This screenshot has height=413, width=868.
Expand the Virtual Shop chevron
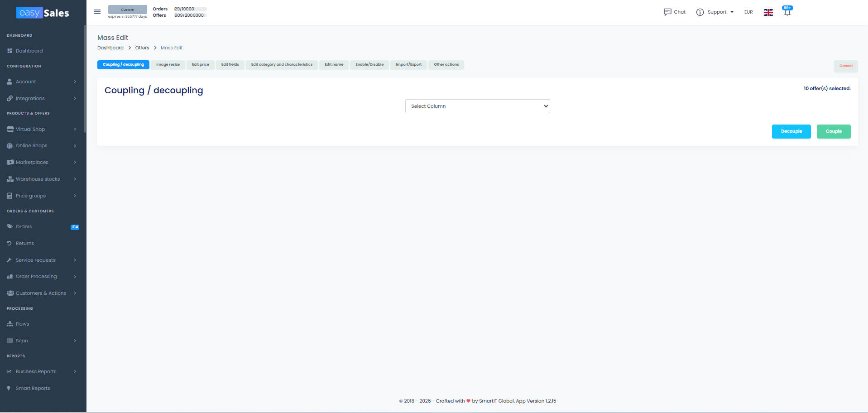pyautogui.click(x=75, y=129)
